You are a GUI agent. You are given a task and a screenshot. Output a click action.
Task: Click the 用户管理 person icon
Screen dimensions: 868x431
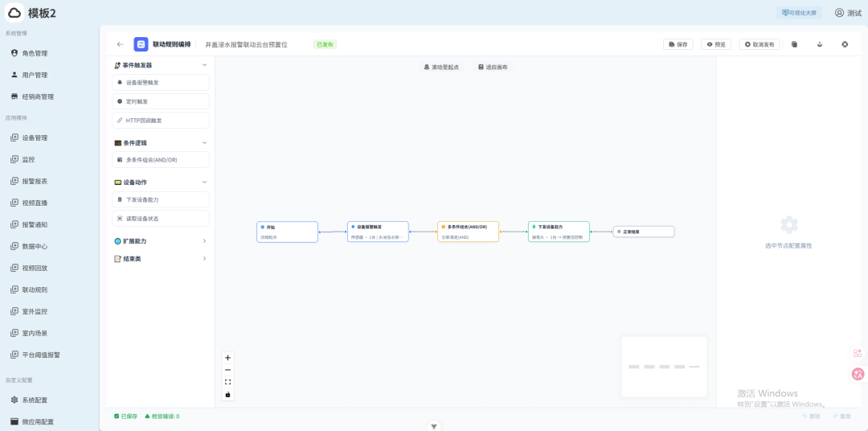click(14, 75)
